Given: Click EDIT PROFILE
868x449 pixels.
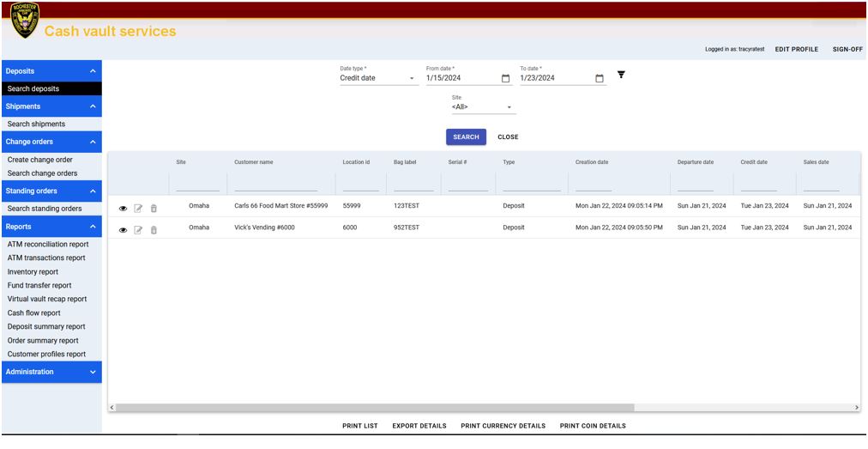Looking at the screenshot, I should (x=797, y=49).
